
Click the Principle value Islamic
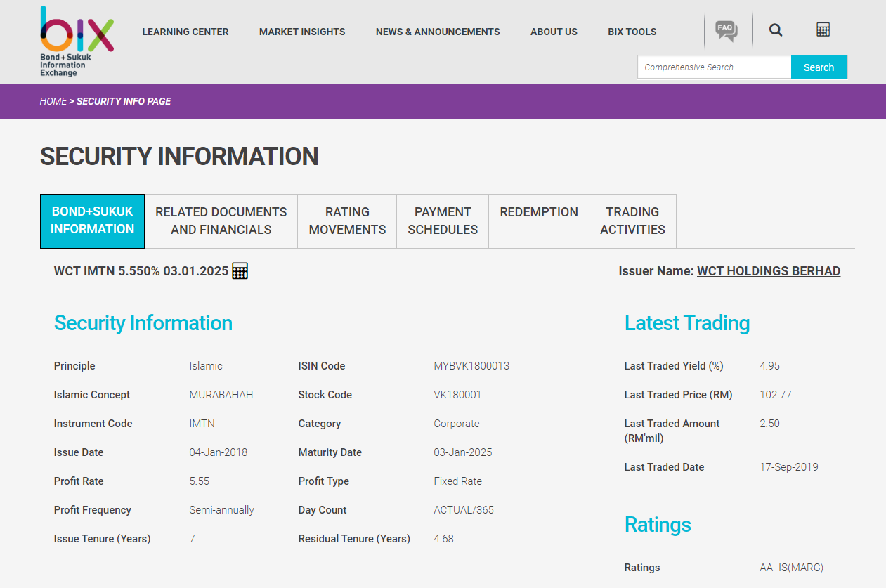(206, 366)
